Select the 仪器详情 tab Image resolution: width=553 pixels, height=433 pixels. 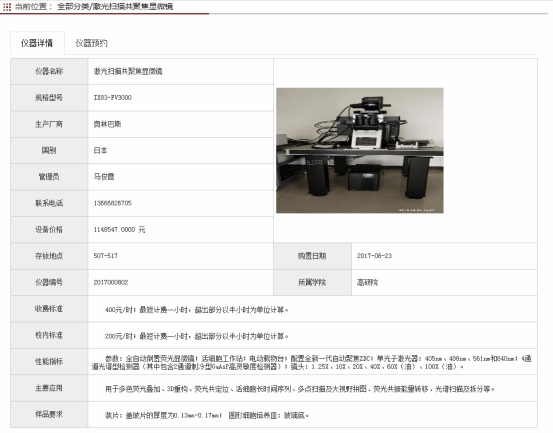37,43
